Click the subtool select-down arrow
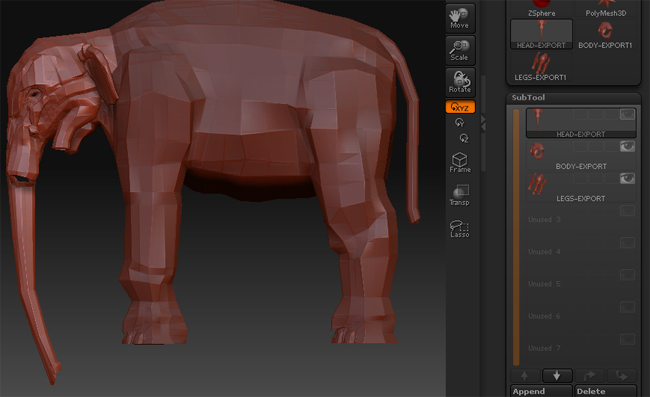 pyautogui.click(x=557, y=376)
